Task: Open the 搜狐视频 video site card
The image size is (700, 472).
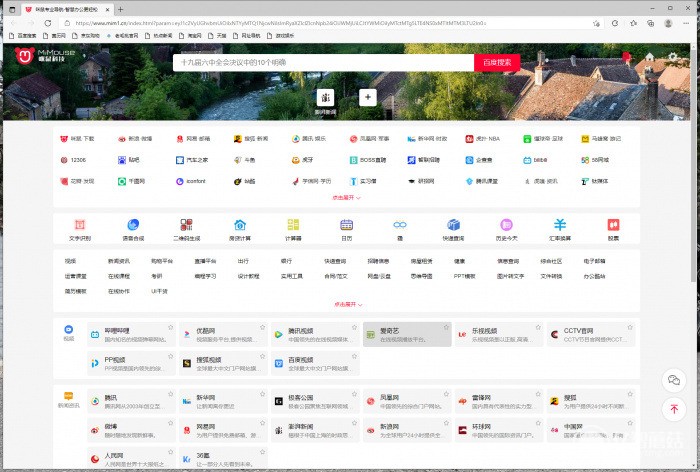Action: [223, 363]
